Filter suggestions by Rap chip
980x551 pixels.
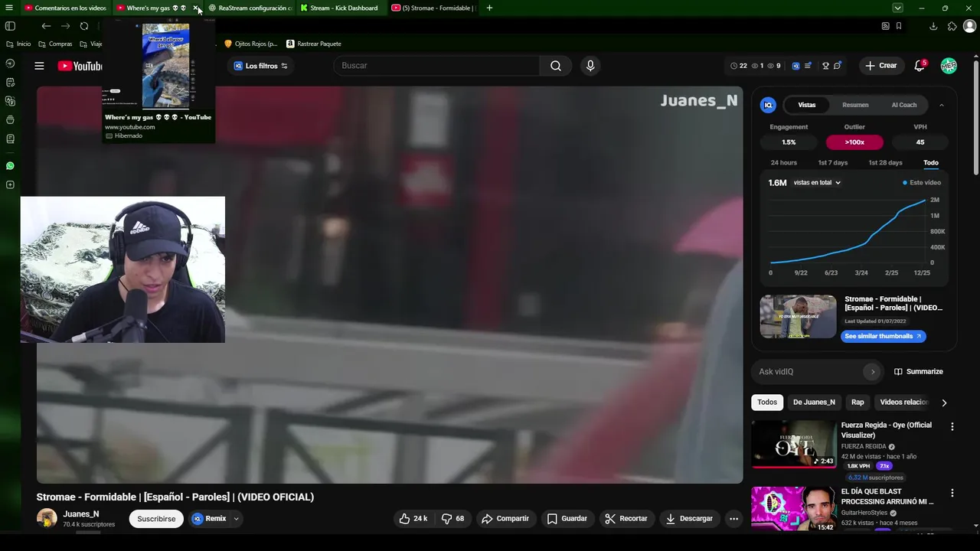tap(857, 403)
